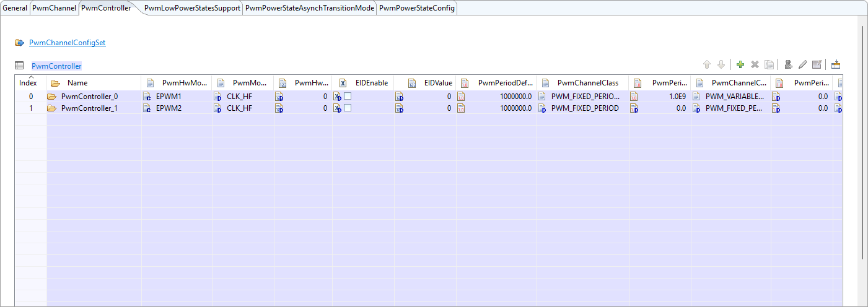
Task: Switch to the PwmChannel tab
Action: [x=54, y=8]
